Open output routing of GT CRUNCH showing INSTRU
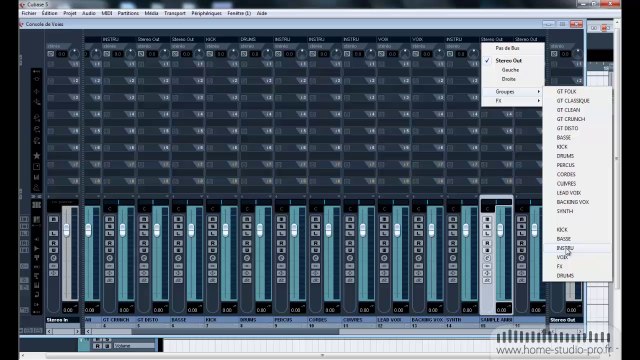 coord(119,40)
